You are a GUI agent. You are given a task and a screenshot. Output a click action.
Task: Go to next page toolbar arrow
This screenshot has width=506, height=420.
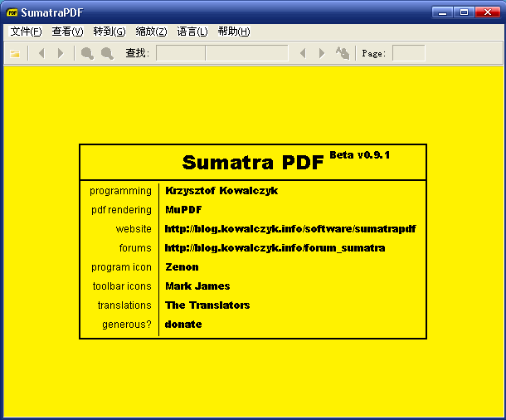tap(61, 53)
